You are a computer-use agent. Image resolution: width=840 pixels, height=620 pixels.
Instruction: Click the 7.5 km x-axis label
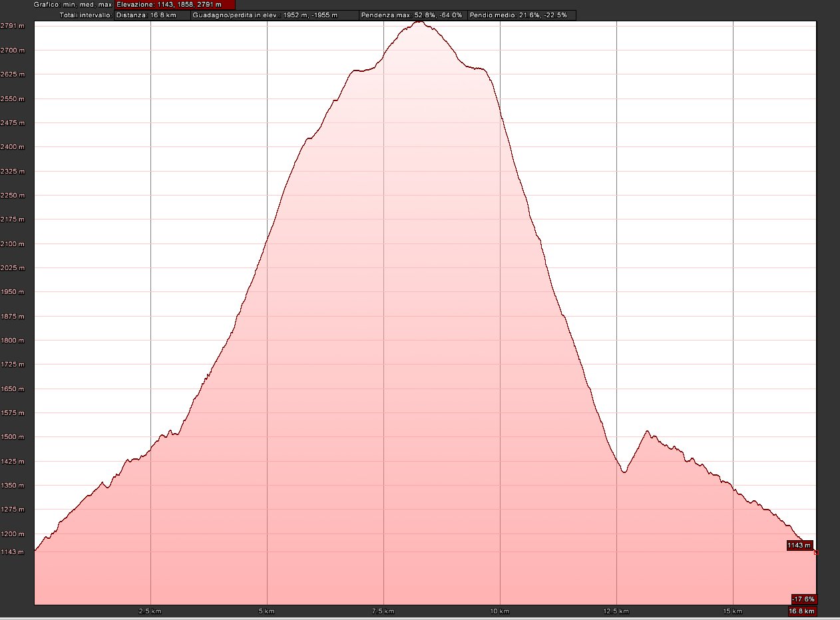point(383,611)
